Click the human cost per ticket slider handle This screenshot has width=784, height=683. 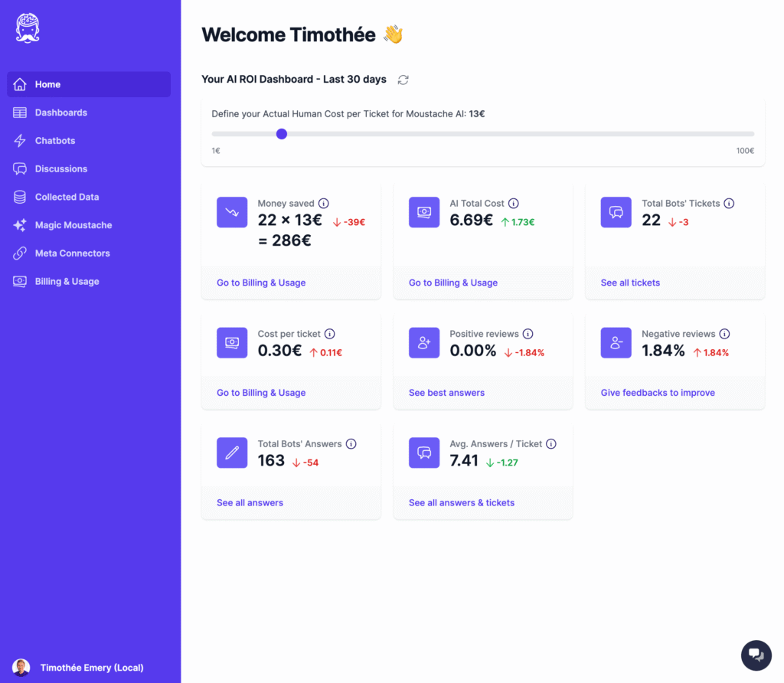[282, 134]
